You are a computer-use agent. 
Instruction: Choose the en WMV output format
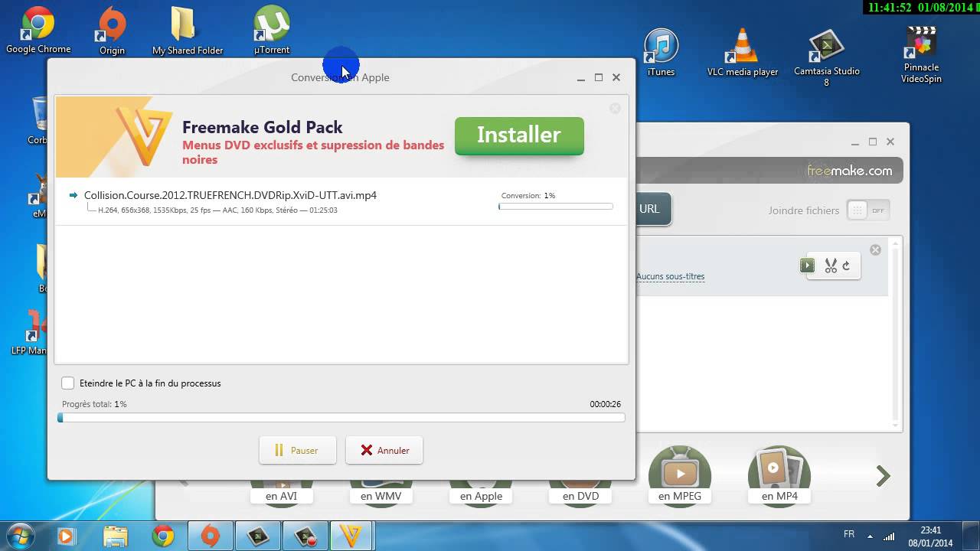tap(381, 496)
